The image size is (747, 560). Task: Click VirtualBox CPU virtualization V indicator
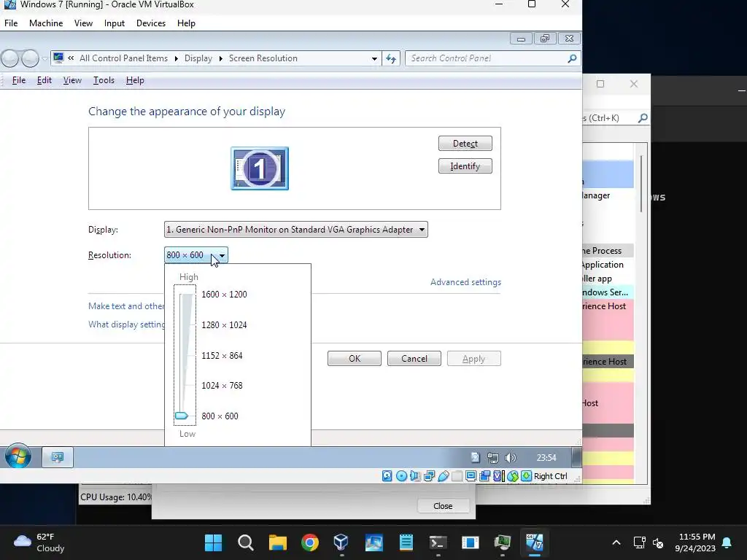click(498, 475)
